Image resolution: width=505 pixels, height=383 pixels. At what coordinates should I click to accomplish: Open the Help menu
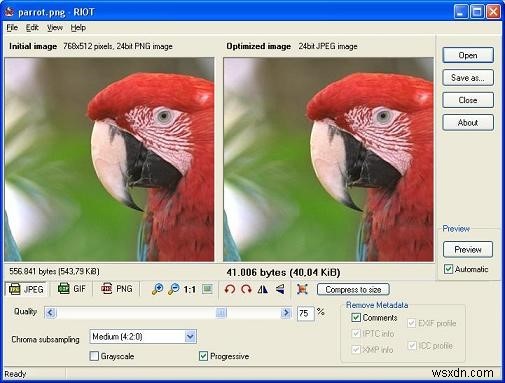click(78, 28)
